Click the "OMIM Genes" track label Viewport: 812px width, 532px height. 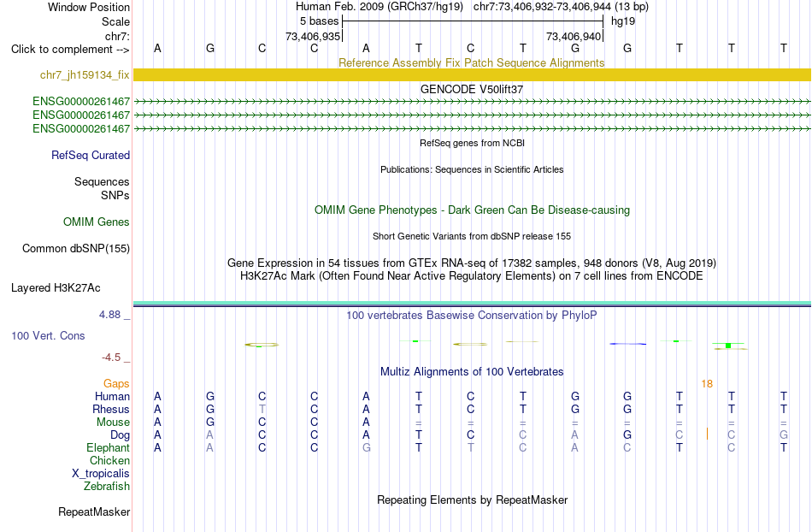pos(96,222)
